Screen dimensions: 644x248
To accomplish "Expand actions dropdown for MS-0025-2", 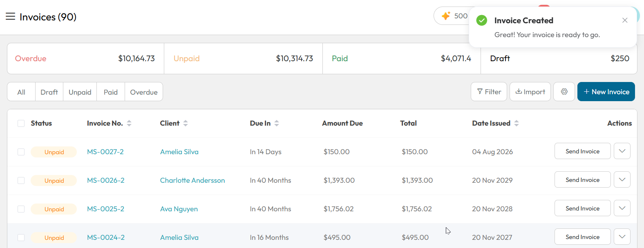I will click(x=622, y=208).
